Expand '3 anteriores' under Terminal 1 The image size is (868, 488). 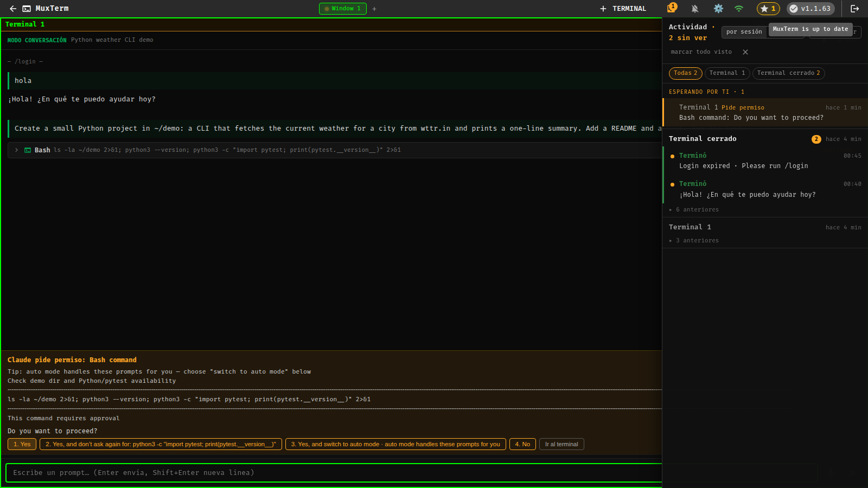click(x=694, y=241)
